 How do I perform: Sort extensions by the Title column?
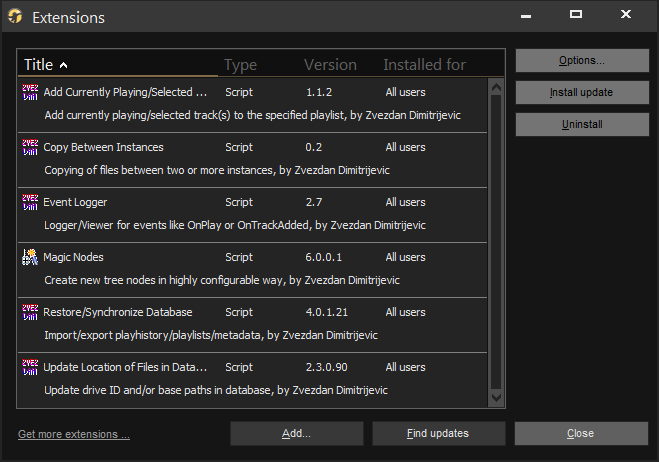point(40,65)
